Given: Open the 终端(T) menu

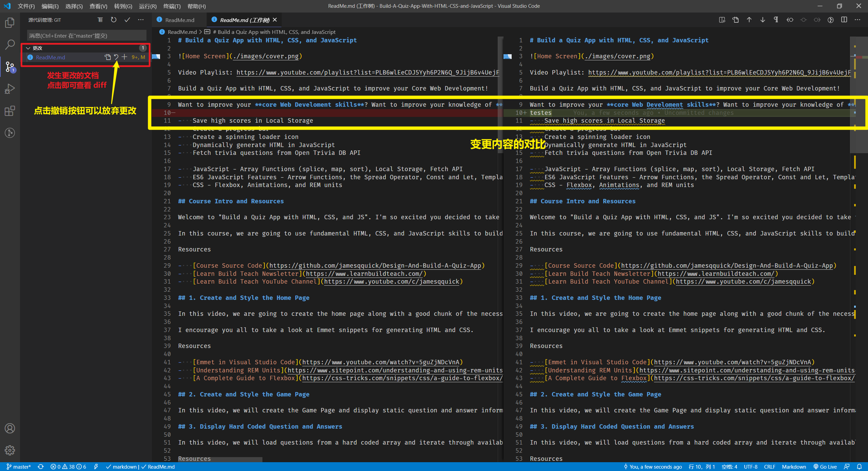Looking at the screenshot, I should tap(172, 6).
